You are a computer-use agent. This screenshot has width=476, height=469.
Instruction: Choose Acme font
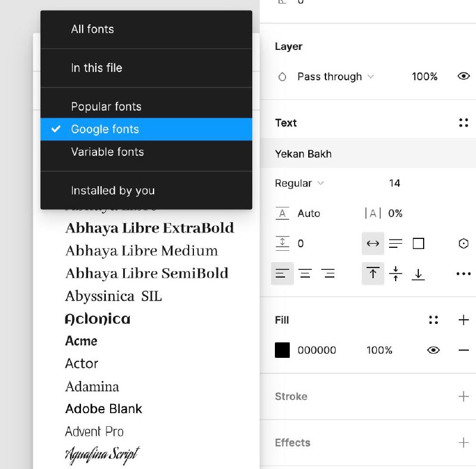pyautogui.click(x=81, y=341)
